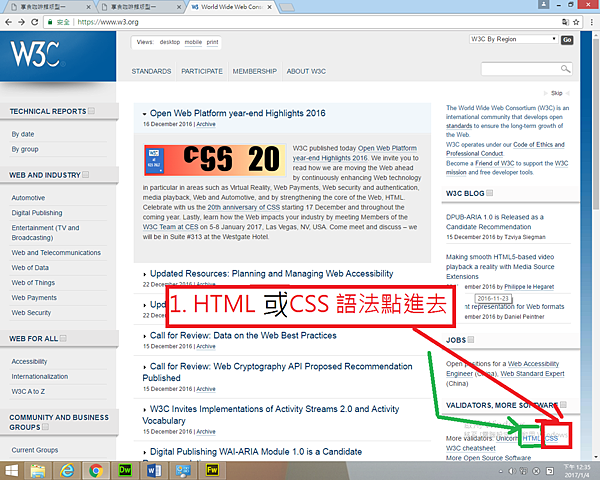
Task: Open the W3C cheatsheet link
Action: [x=470, y=448]
